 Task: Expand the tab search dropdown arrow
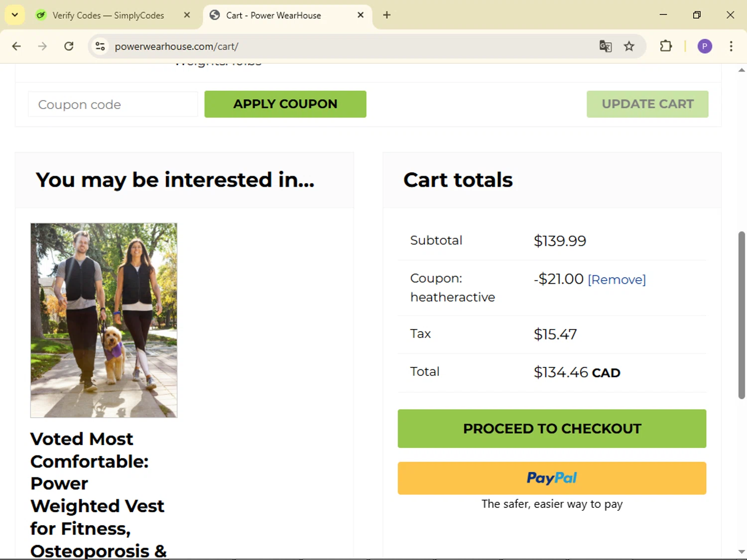[15, 15]
